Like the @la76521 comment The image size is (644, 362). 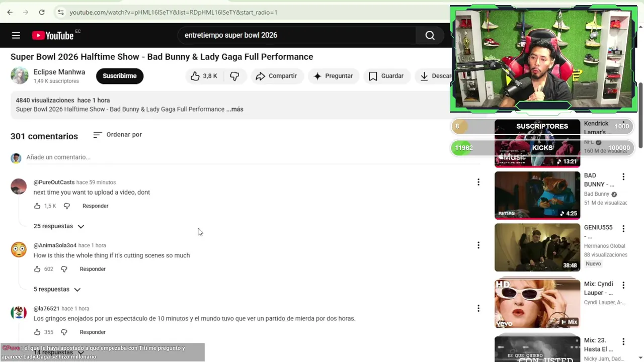point(37,332)
